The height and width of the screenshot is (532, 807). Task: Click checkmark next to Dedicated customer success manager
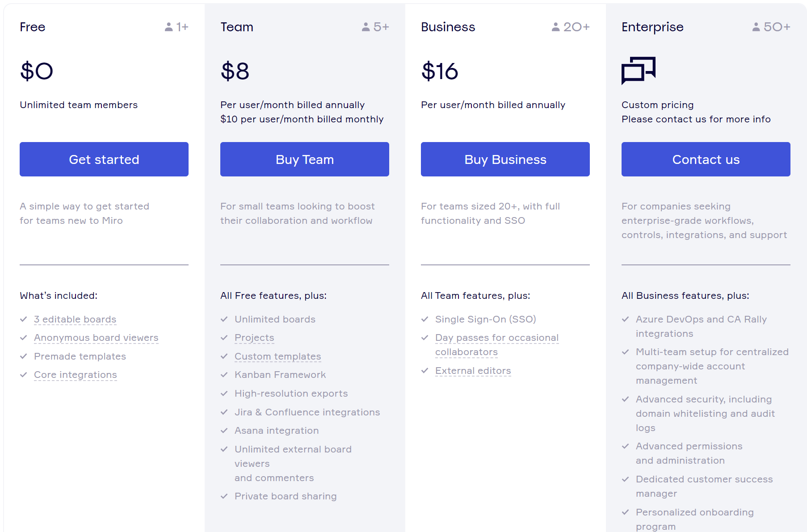(626, 479)
